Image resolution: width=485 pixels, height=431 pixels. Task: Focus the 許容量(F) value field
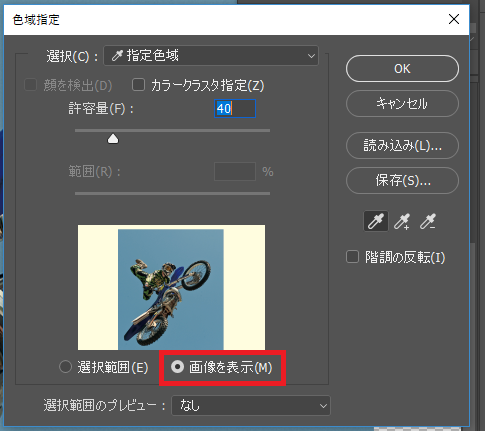click(x=235, y=109)
